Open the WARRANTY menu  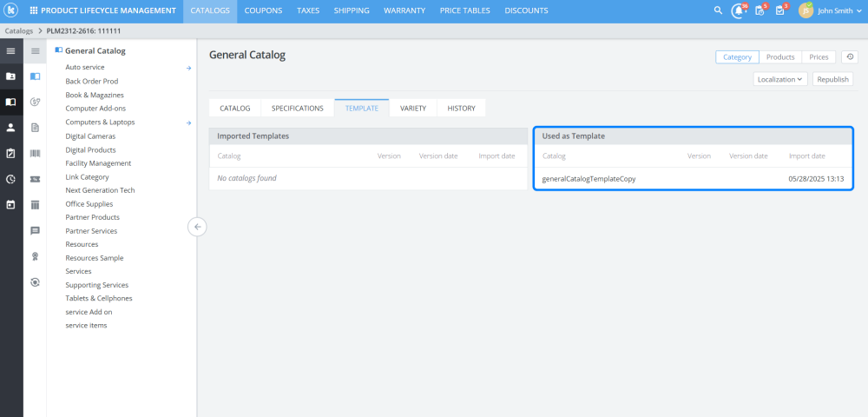coord(404,10)
